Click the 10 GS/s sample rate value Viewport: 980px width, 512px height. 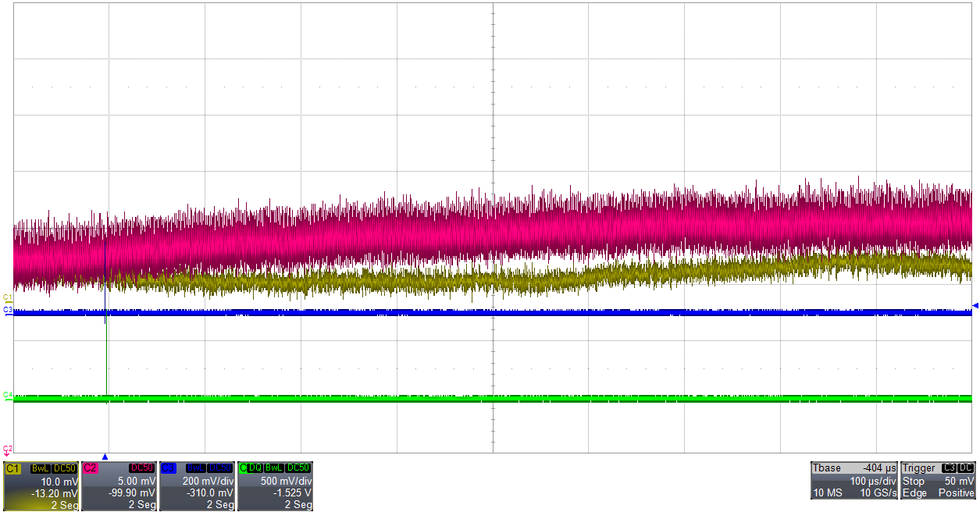click(878, 493)
